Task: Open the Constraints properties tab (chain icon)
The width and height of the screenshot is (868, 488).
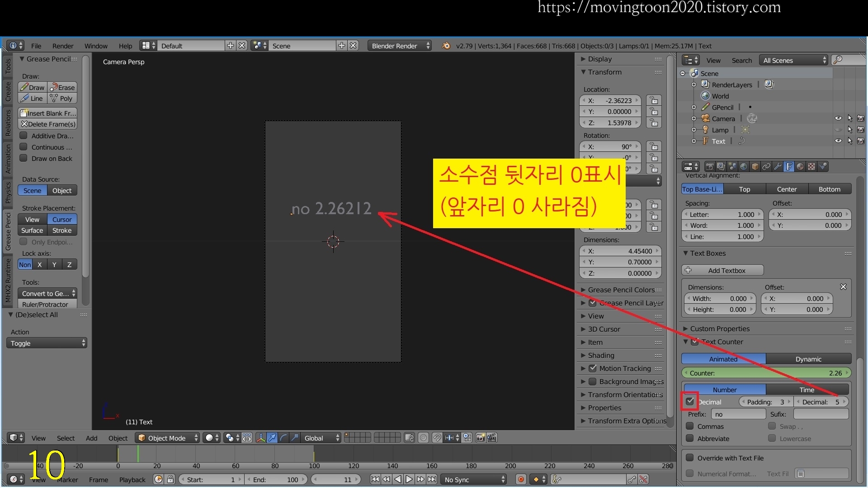Action: (766, 167)
